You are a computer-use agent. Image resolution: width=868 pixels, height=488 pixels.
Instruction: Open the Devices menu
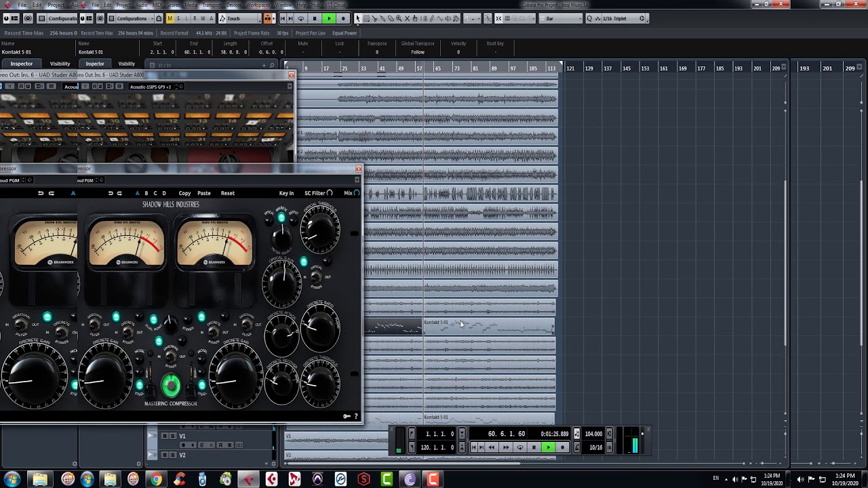click(x=233, y=5)
